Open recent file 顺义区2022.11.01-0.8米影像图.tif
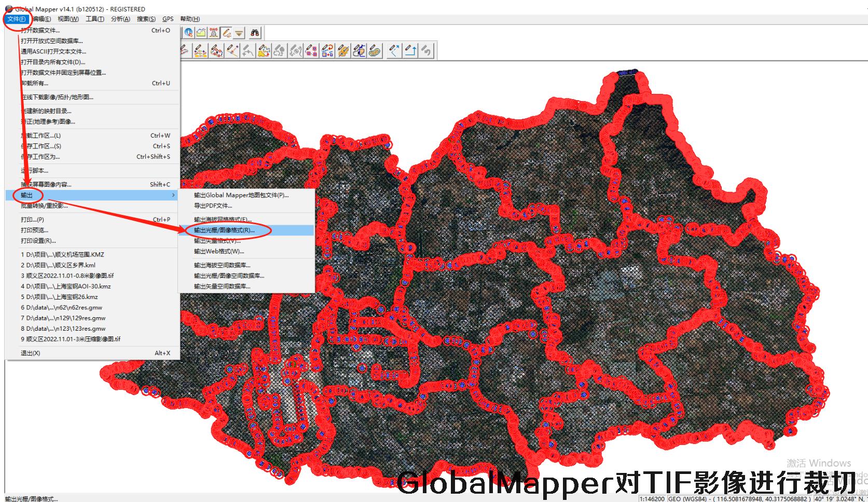Image resolution: width=868 pixels, height=502 pixels. pos(67,276)
